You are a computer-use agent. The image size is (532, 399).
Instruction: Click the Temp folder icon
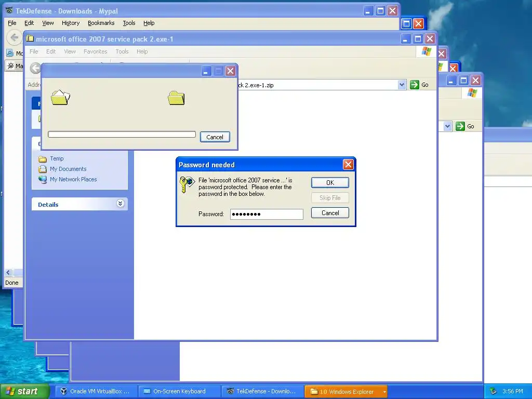(x=43, y=159)
